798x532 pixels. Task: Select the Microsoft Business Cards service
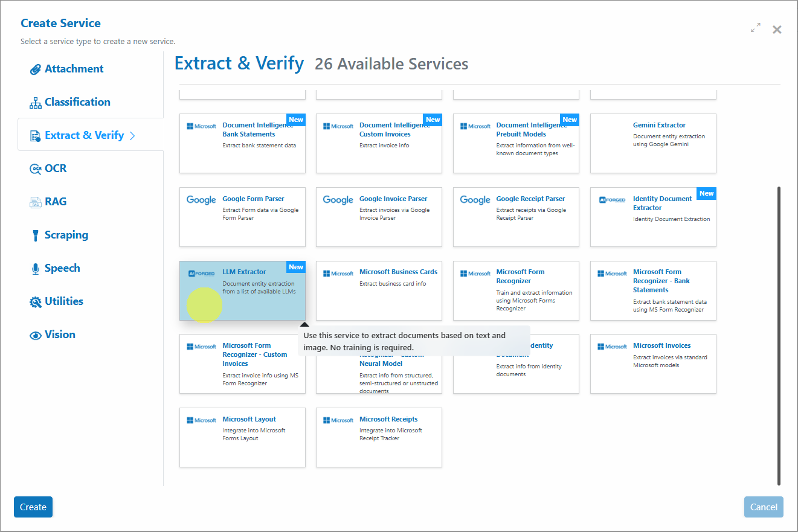pos(379,290)
